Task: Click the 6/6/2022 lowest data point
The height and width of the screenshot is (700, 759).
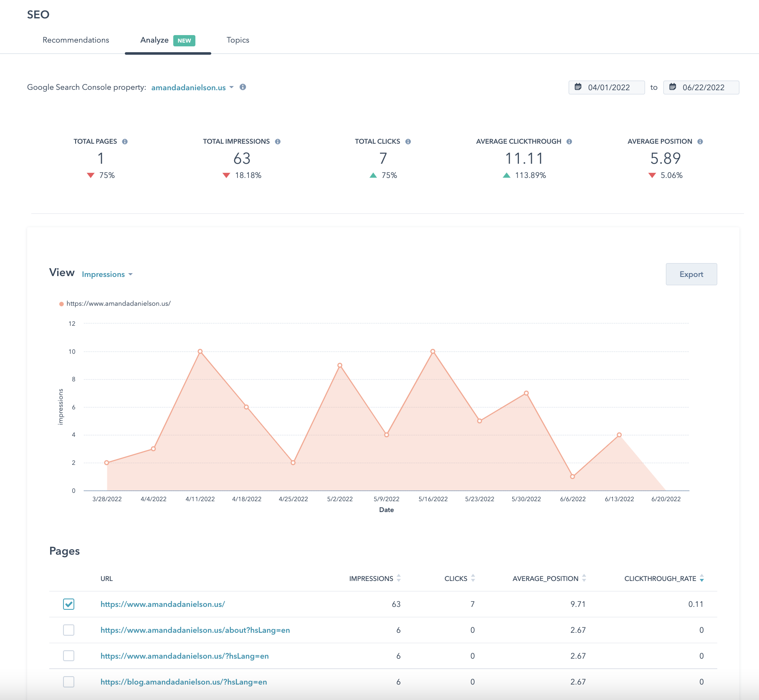Action: (x=572, y=477)
